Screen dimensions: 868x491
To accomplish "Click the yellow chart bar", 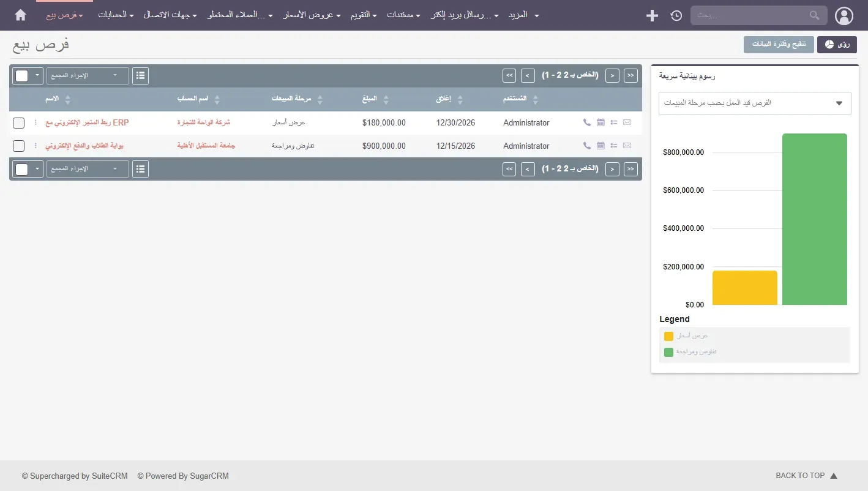I will point(745,288).
